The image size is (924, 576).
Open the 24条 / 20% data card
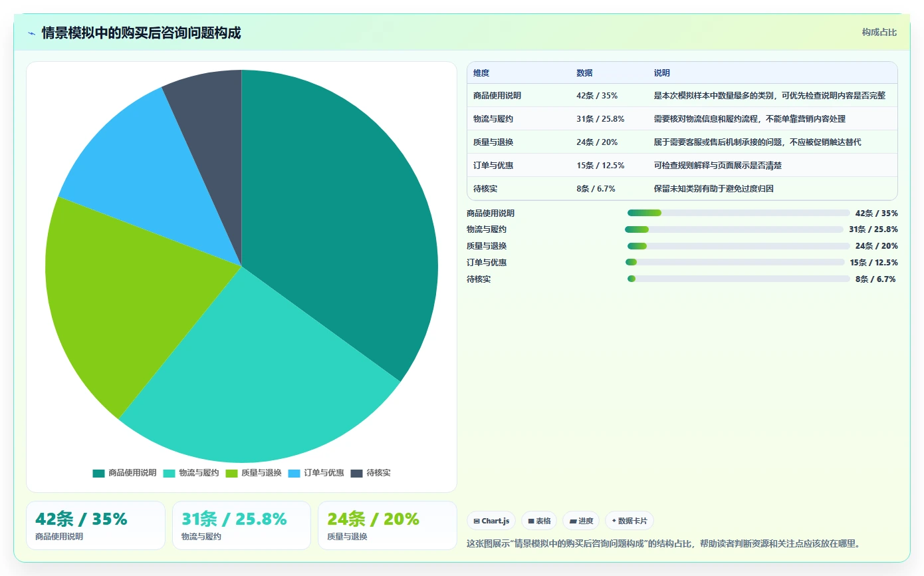point(388,525)
